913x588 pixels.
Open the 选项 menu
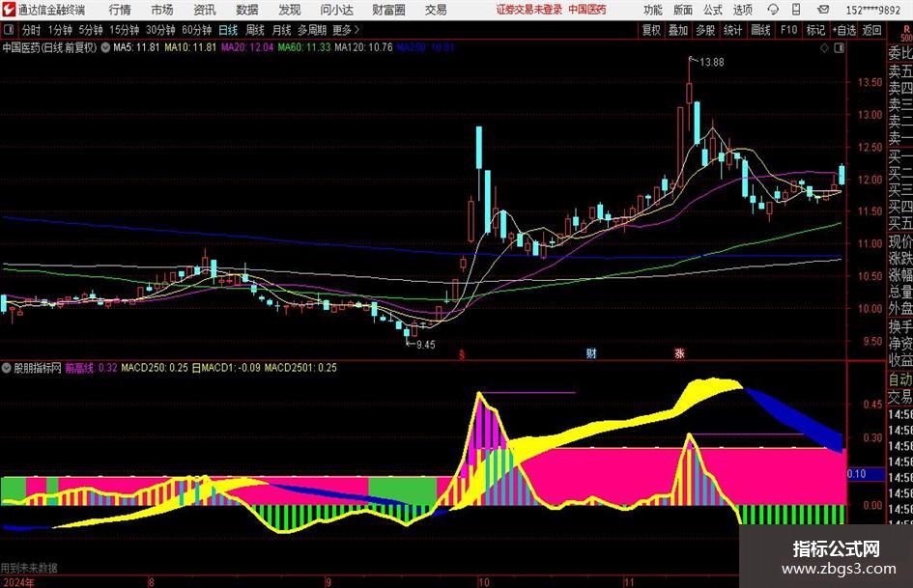point(742,10)
